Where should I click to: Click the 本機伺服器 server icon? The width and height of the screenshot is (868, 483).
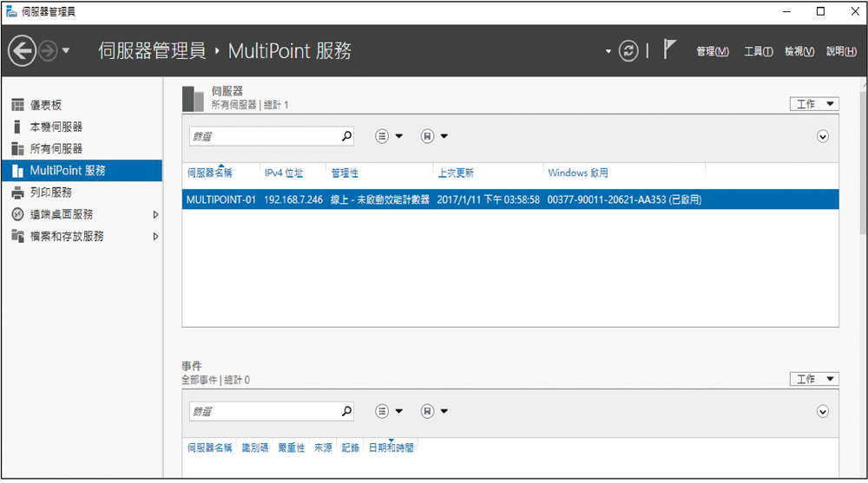[17, 127]
